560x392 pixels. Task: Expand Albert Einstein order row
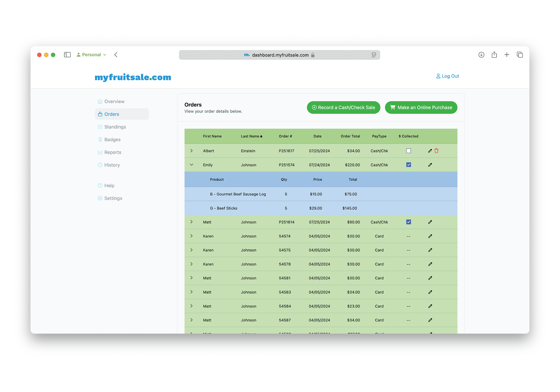point(191,150)
